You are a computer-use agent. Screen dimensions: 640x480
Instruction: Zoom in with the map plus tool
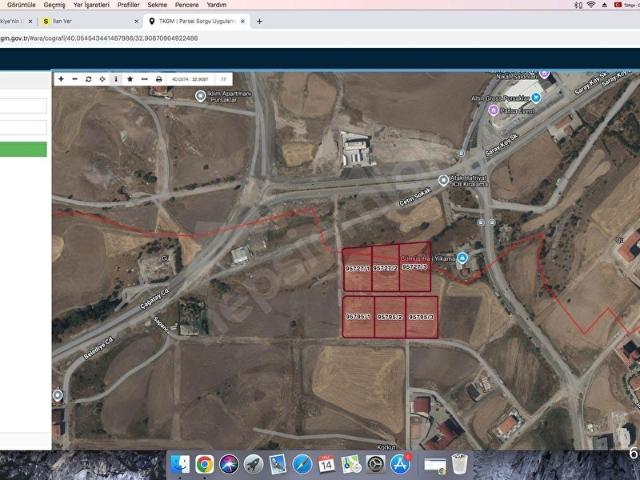point(61,79)
